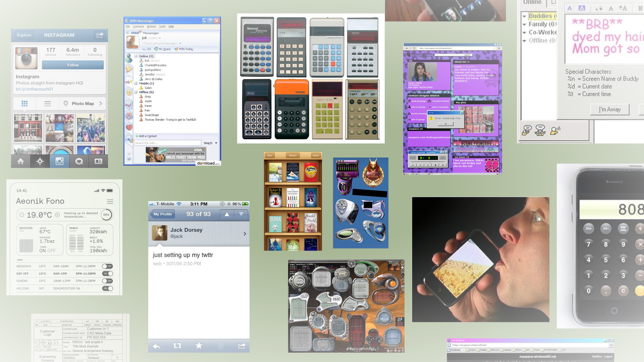Tap Instagram star explore icon
Viewport: 644px width, 362px height.
coord(40,161)
